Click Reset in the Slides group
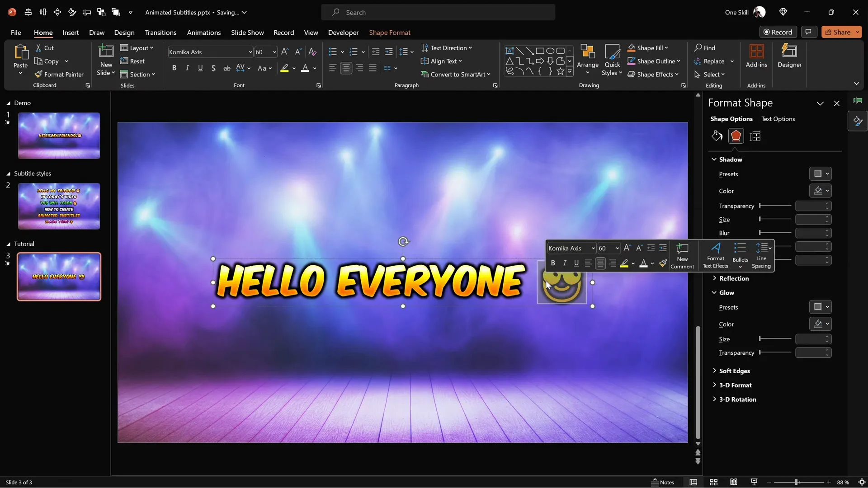Viewport: 868px width, 488px height. [x=132, y=61]
